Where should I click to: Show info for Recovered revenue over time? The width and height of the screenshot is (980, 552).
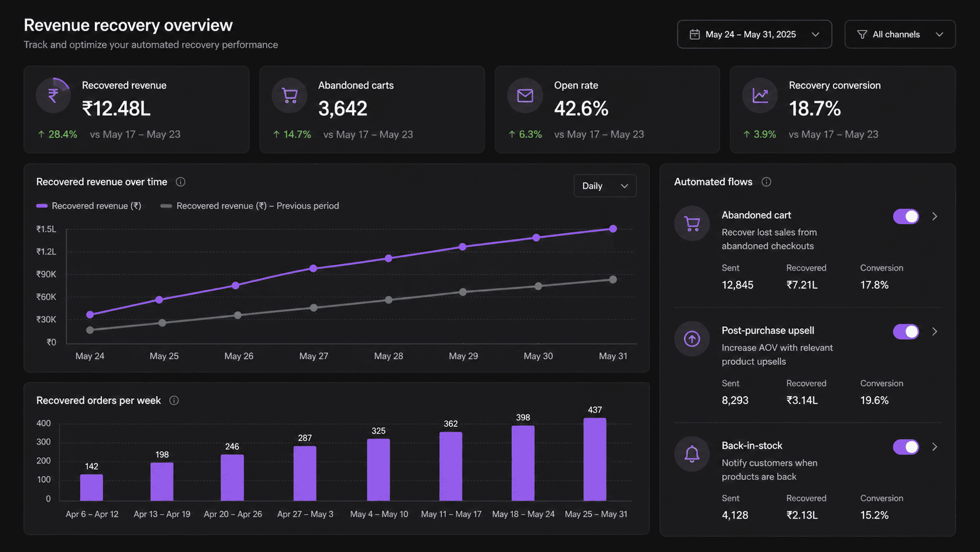tap(181, 182)
